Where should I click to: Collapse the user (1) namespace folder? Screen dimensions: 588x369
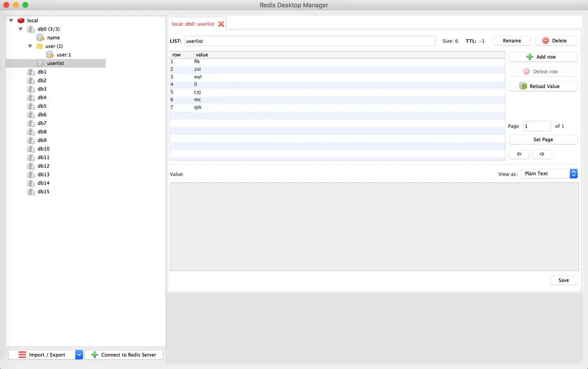[x=30, y=46]
